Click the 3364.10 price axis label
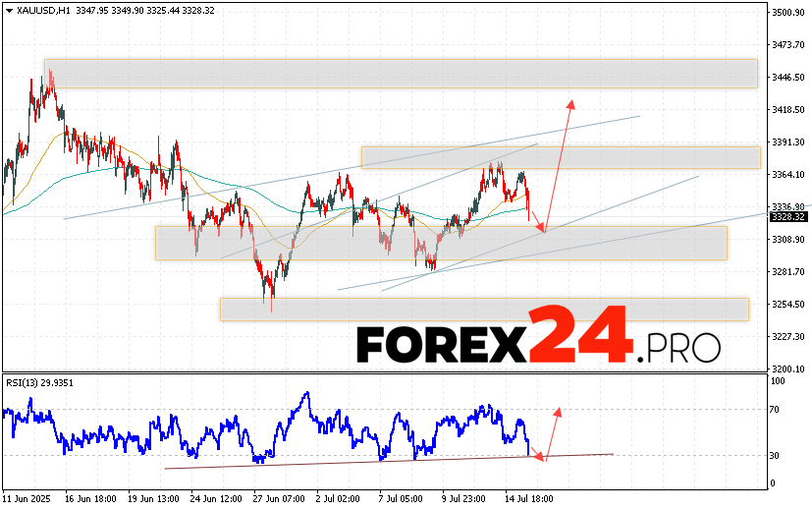812x510 pixels. (x=788, y=175)
